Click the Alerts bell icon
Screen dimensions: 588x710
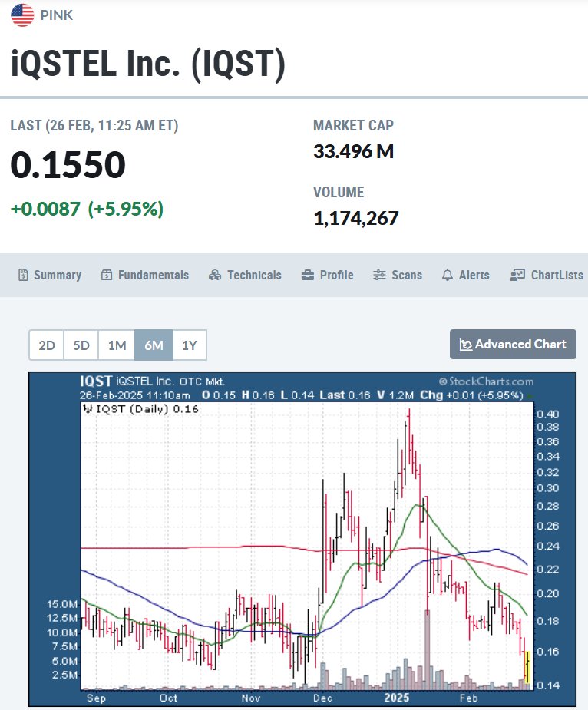447,275
